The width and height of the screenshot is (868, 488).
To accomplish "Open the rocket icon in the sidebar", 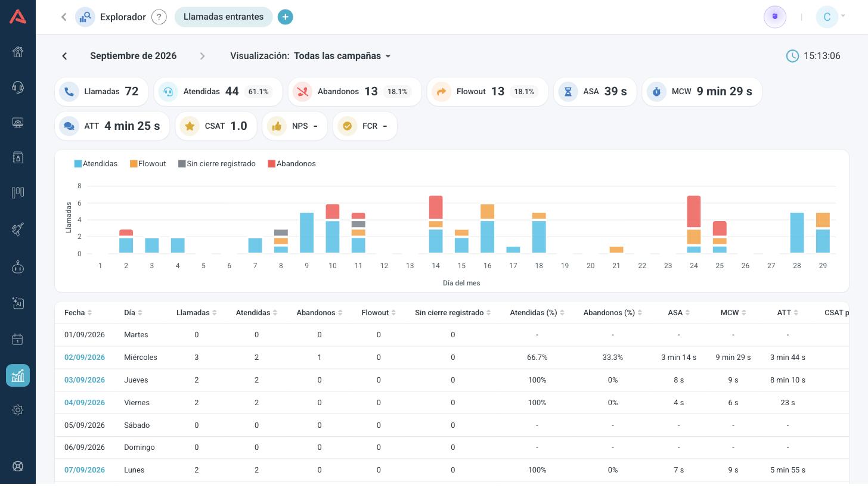I will coord(18,229).
